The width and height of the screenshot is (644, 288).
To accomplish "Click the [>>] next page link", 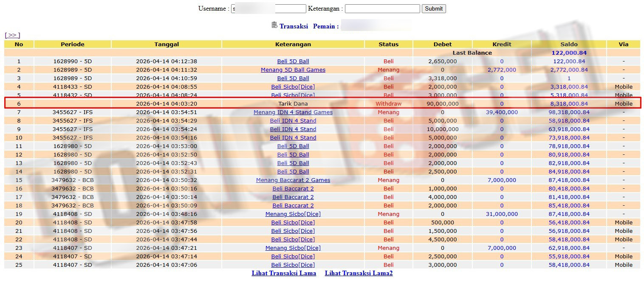I will tap(12, 35).
